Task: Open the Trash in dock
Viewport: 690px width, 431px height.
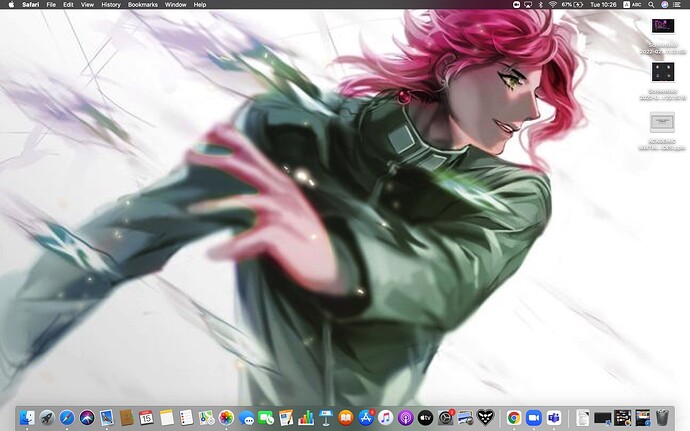Action: pyautogui.click(x=662, y=417)
